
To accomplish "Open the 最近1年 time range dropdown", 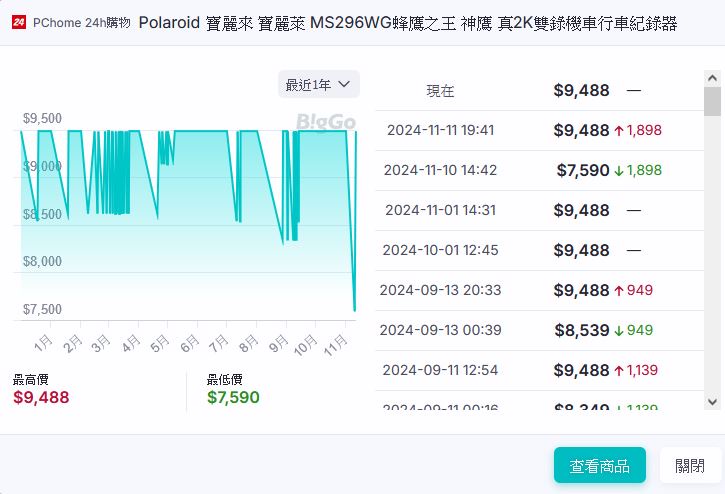I will point(318,85).
